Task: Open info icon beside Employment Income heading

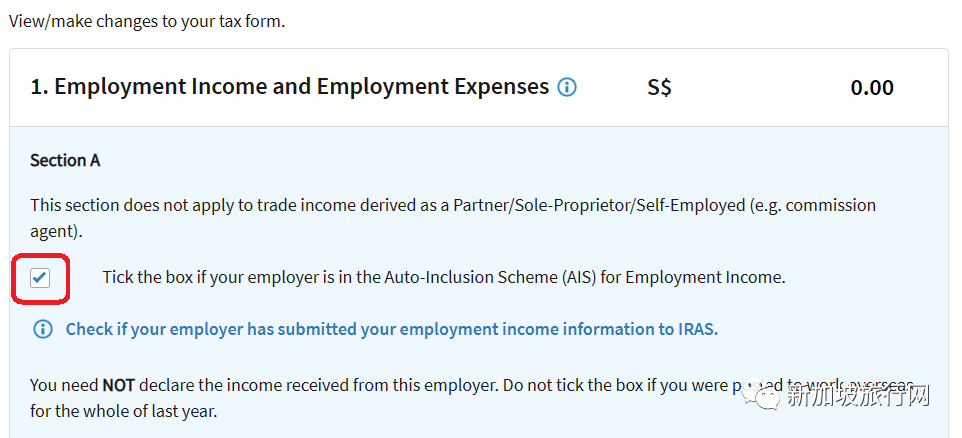Action: click(566, 88)
